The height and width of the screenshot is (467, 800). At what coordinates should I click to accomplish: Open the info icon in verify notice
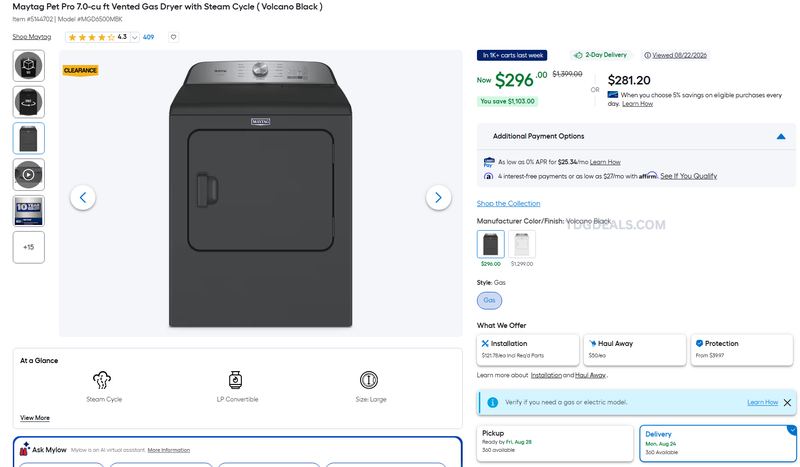click(492, 402)
